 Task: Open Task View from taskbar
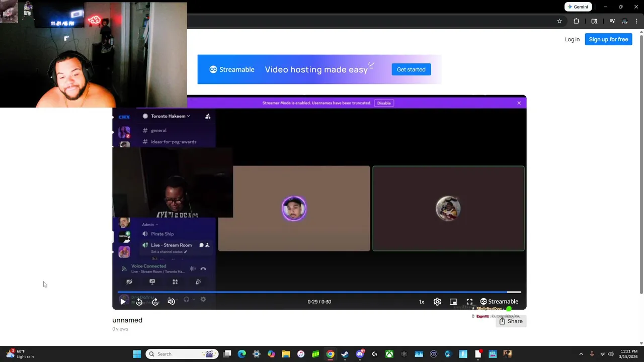point(227,354)
